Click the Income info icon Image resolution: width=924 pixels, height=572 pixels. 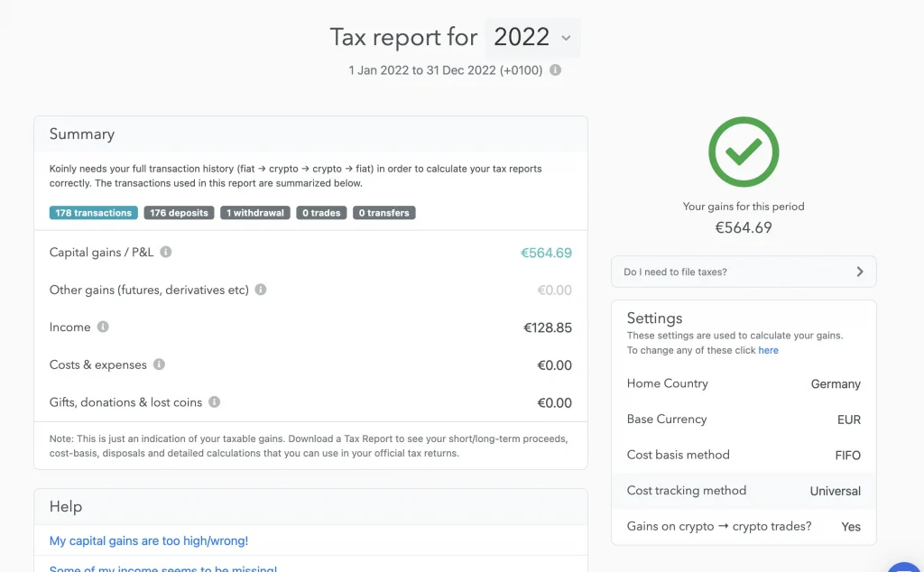pyautogui.click(x=103, y=327)
